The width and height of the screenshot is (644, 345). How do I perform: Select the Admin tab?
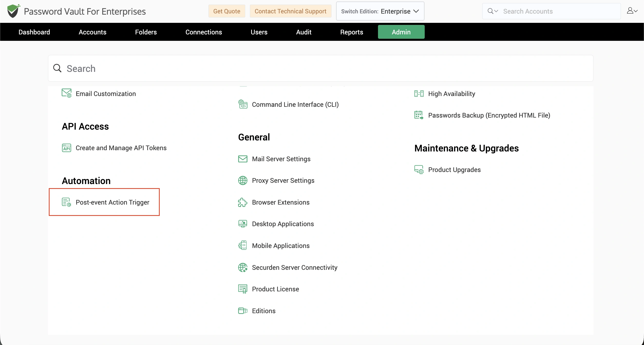401,32
